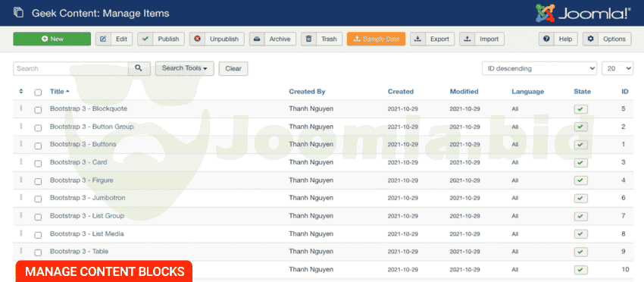
Task: Click the Trash toolbar icon
Action: 309,39
